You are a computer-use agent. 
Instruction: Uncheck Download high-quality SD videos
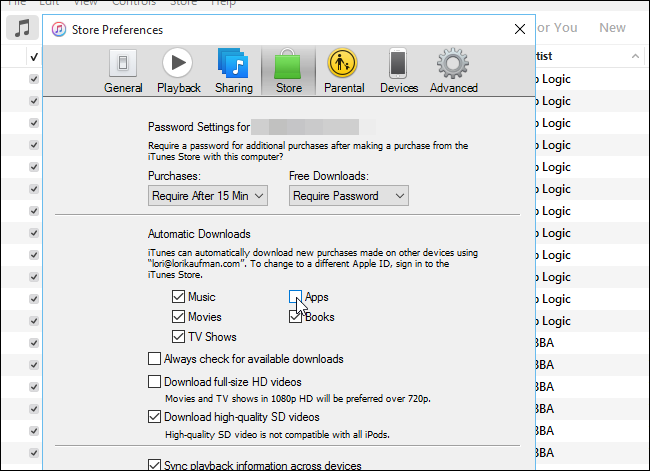coord(154,416)
